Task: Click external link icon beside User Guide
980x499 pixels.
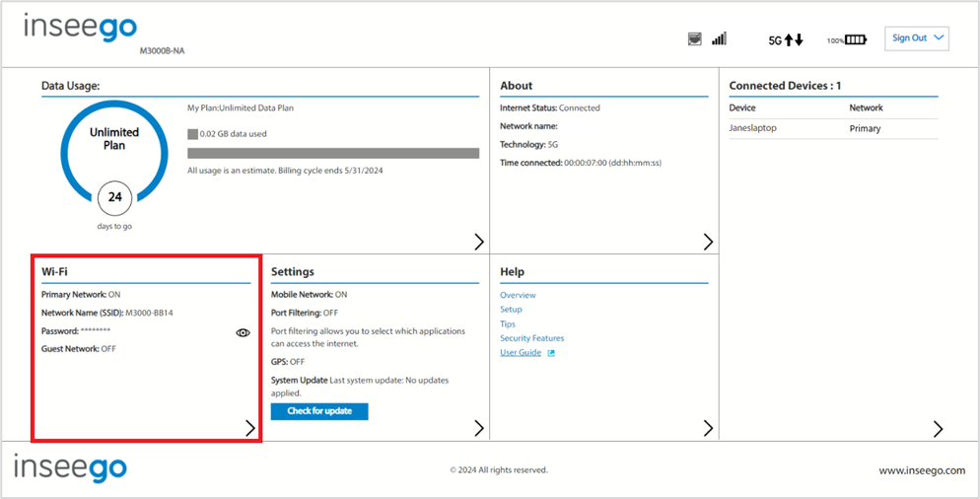Action: click(550, 353)
